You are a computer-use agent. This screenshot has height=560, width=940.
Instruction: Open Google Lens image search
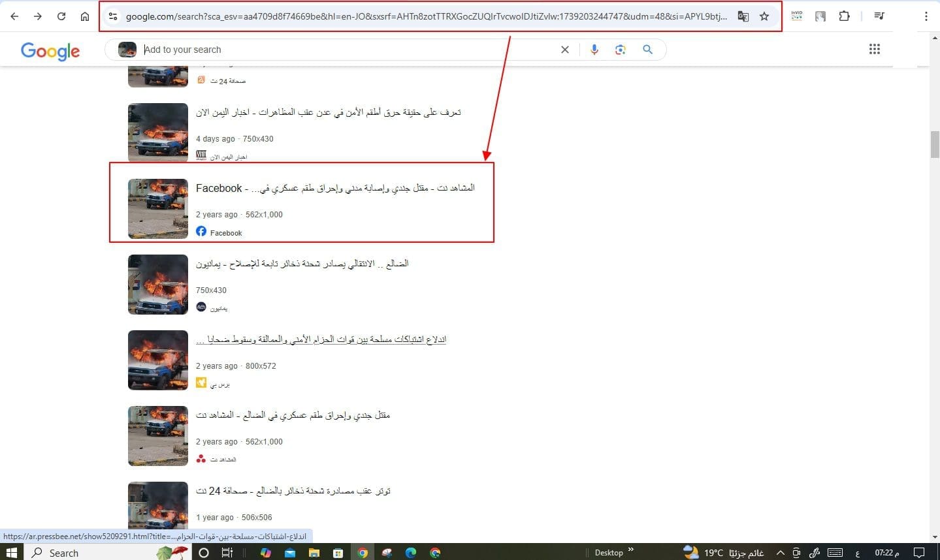coord(620,50)
